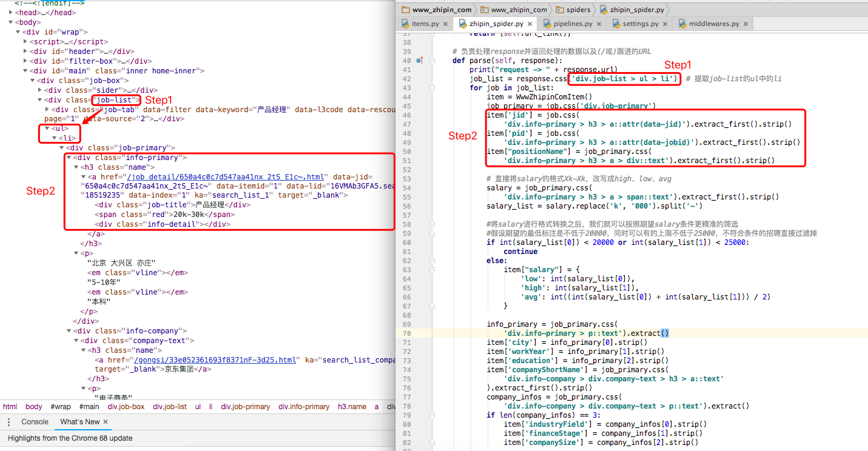Select the zhipin_spider.py editor tab
The width and height of the screenshot is (868, 451).
(x=496, y=24)
